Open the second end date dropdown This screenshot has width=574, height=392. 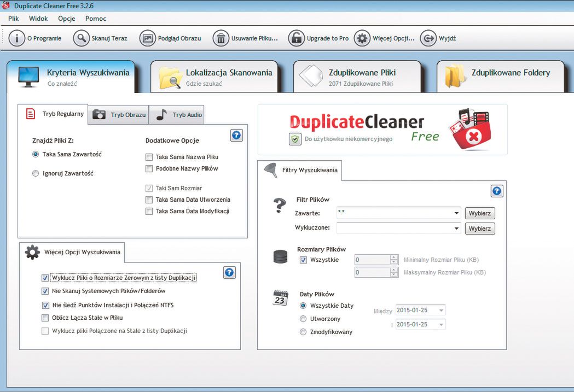click(x=441, y=325)
